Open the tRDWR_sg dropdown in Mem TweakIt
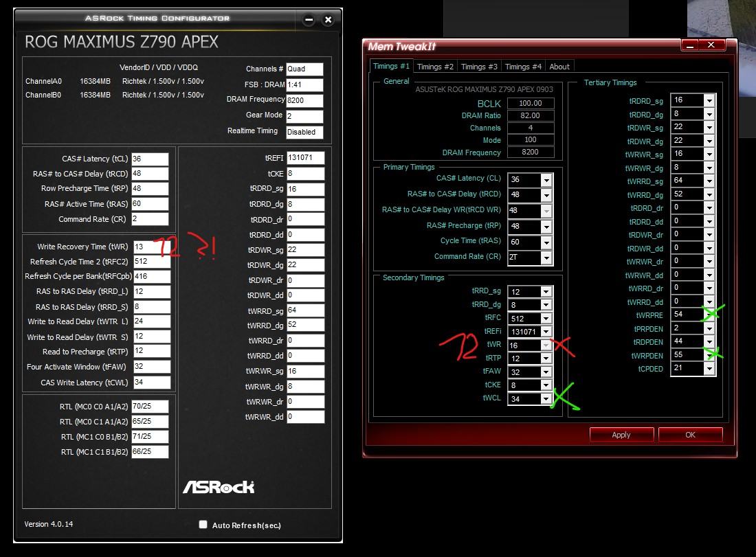Screen dimensions: 756x557 709,127
